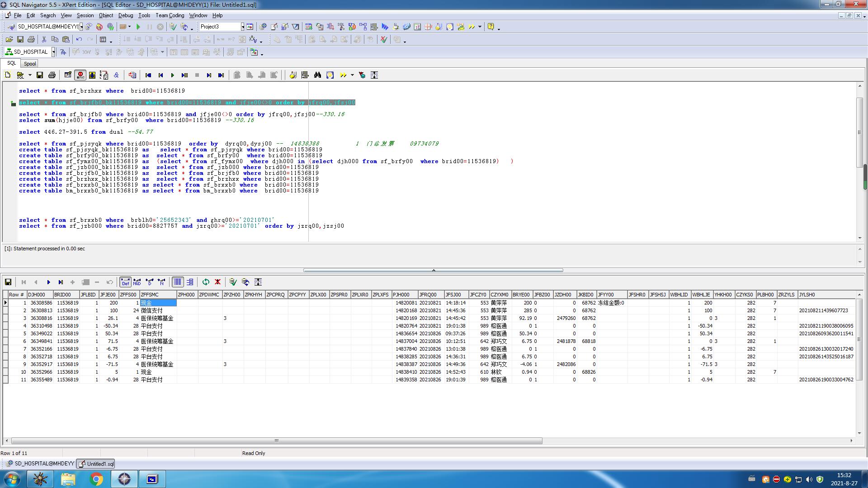Screen dimensions: 868x488
Task: Click the cut scissors icon
Action: tap(44, 40)
